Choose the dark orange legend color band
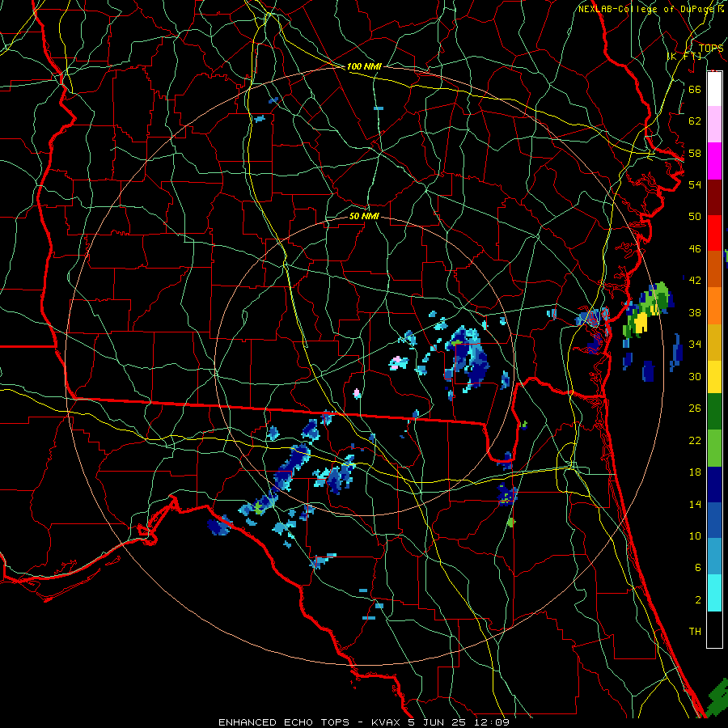Screen dimensions: 728x728 coord(714,269)
